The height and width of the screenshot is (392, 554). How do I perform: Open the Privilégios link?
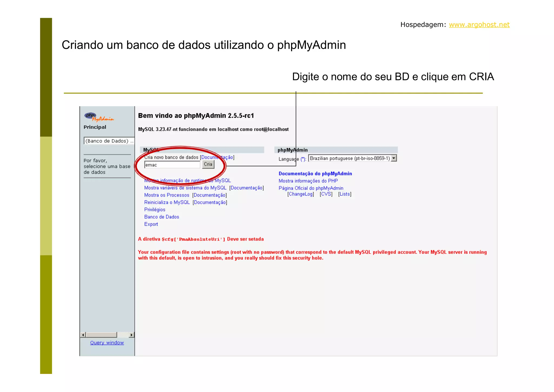pos(155,210)
